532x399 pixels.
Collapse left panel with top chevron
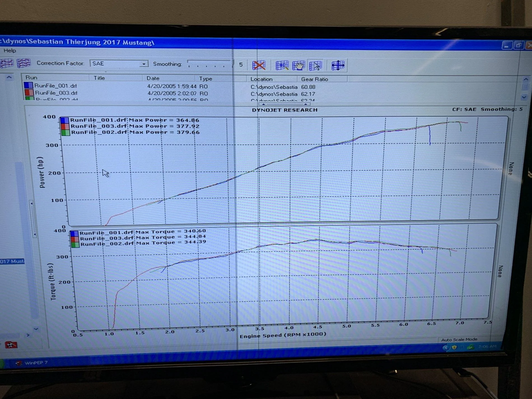(9, 77)
